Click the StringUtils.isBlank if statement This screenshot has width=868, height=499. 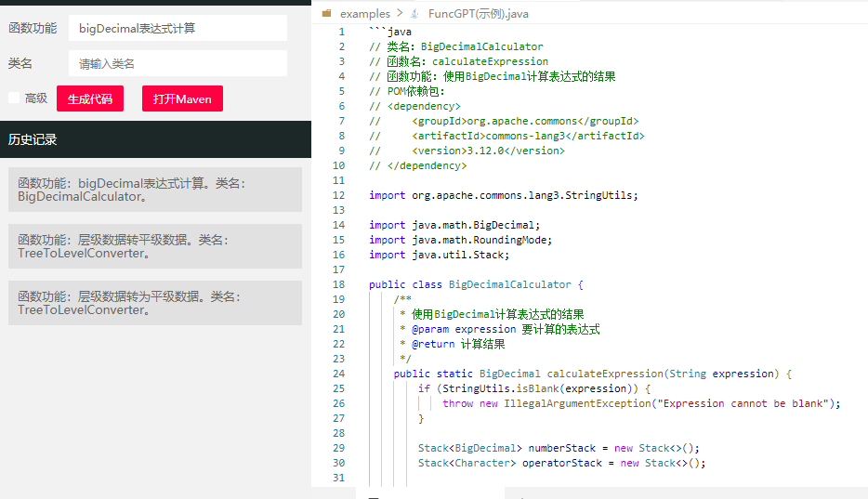click(x=534, y=388)
